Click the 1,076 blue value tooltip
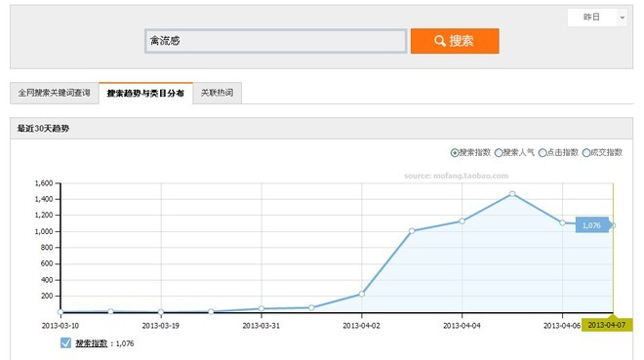This screenshot has height=360, width=644. [592, 225]
